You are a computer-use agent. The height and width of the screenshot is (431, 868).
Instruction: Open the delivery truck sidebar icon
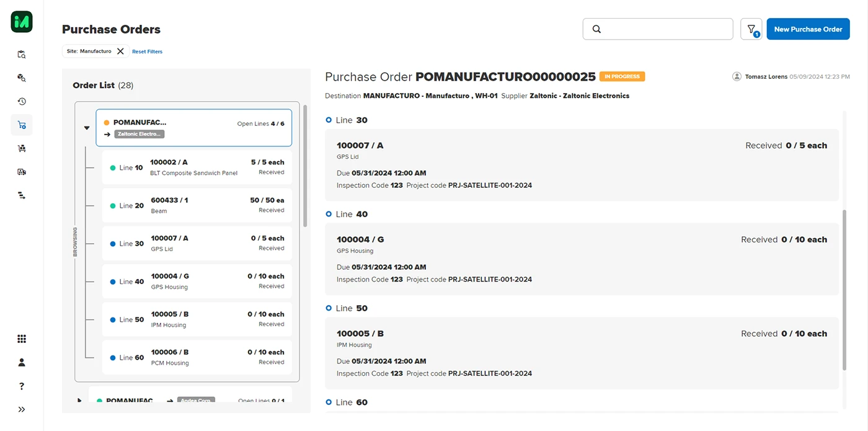tap(22, 172)
